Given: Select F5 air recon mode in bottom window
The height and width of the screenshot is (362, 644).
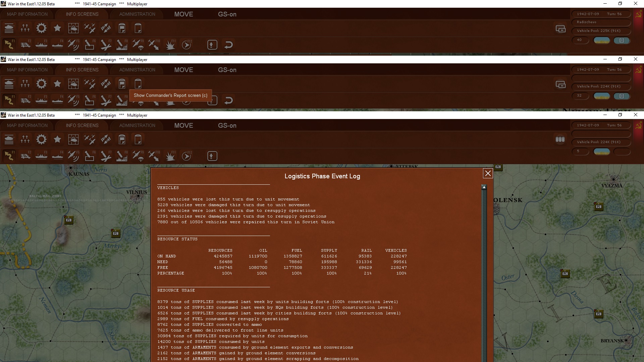Looking at the screenshot, I should (x=73, y=156).
